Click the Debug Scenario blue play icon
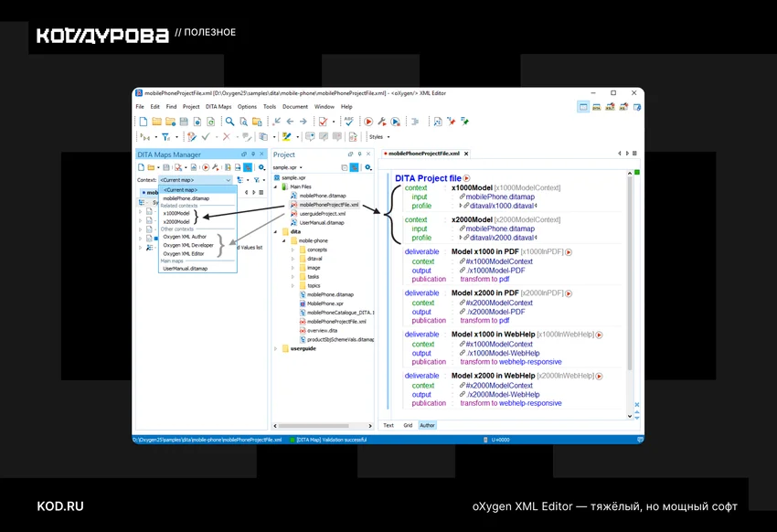The height and width of the screenshot is (532, 777). [396, 122]
